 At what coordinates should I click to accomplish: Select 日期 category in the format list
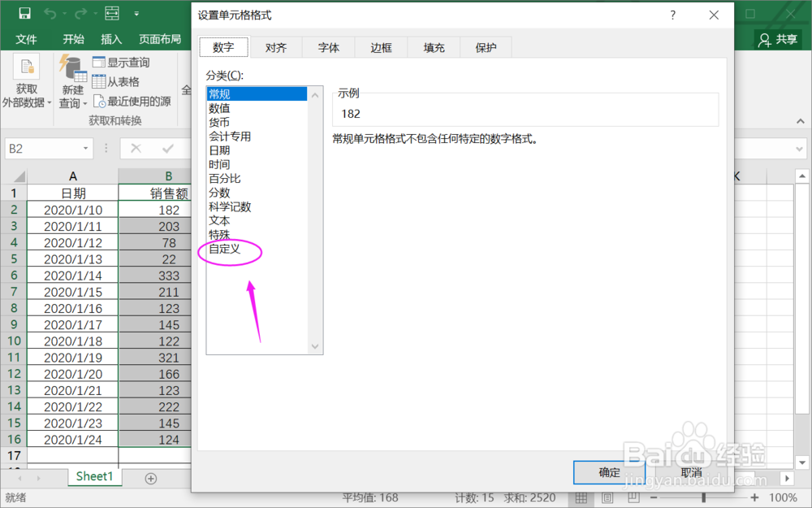point(257,150)
